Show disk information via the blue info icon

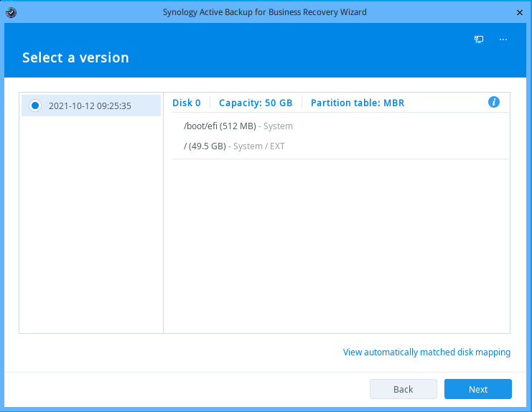494,102
